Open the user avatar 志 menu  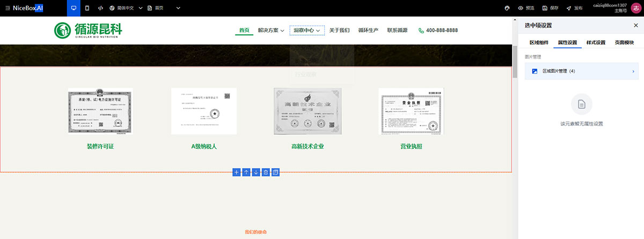[x=635, y=8]
